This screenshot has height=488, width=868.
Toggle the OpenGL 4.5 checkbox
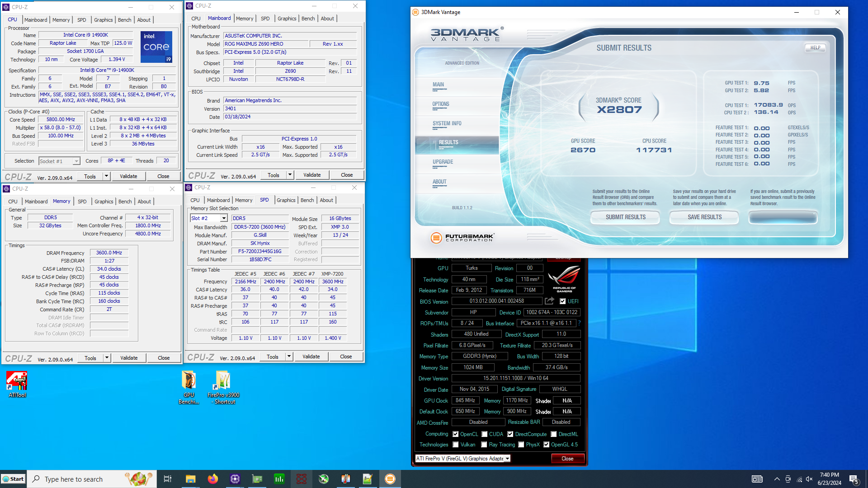pyautogui.click(x=547, y=445)
